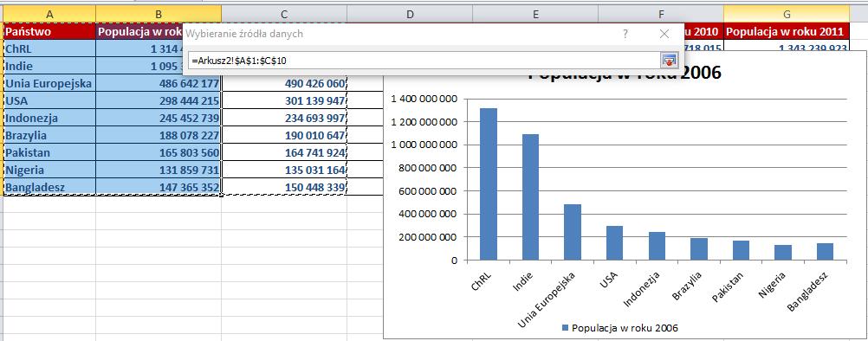Click the Unia Europejska bar in the chart
The width and height of the screenshot is (868, 341).
(573, 232)
